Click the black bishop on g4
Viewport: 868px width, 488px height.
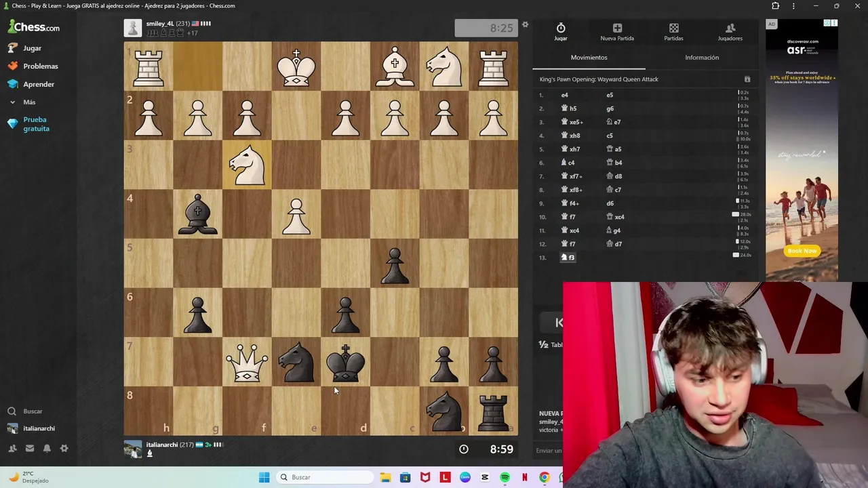click(x=197, y=214)
